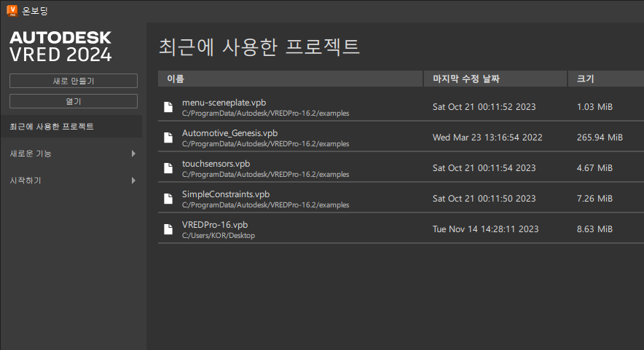Click examples path under Automotive_Genesis.vpb
This screenshot has width=644, height=350.
tap(266, 144)
